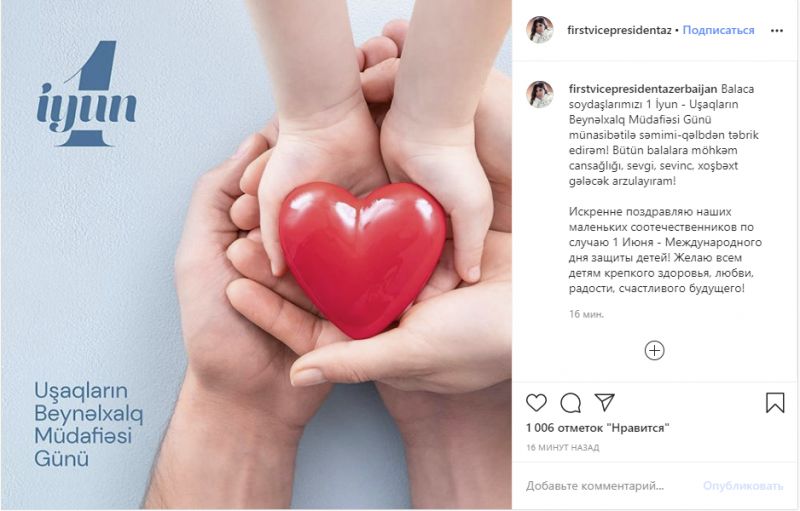The image size is (800, 511).
Task: Follow account via Подписаться link
Action: tap(718, 30)
